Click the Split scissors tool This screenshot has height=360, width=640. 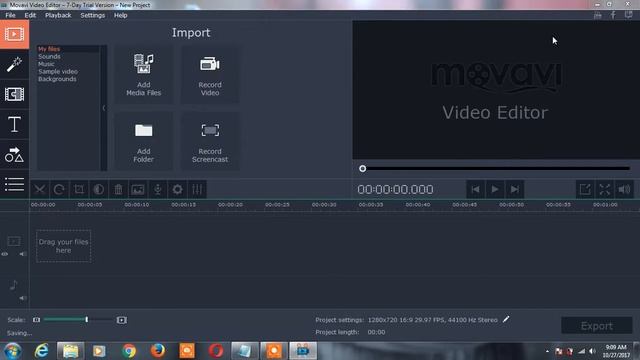tap(40, 189)
